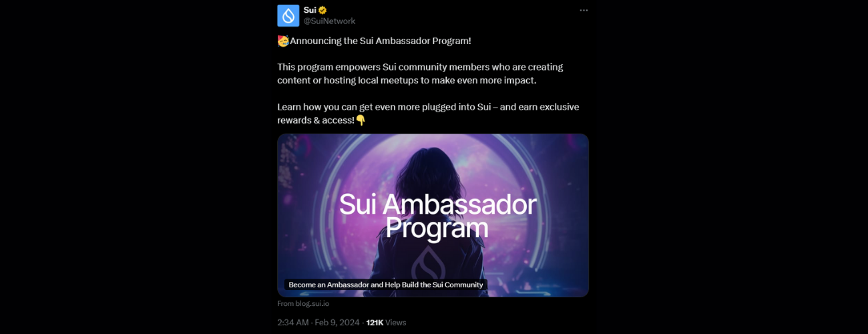The image size is (868, 334).
Task: Click the Feb 9, 2024 date
Action: [337, 323]
